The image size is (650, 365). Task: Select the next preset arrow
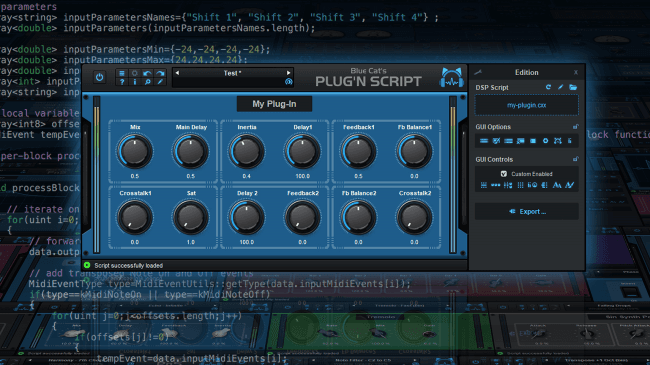coord(289,73)
